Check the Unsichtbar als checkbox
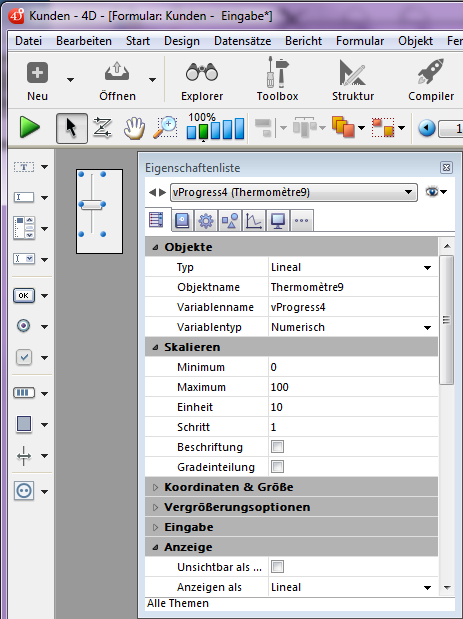The width and height of the screenshot is (463, 619). 277,567
